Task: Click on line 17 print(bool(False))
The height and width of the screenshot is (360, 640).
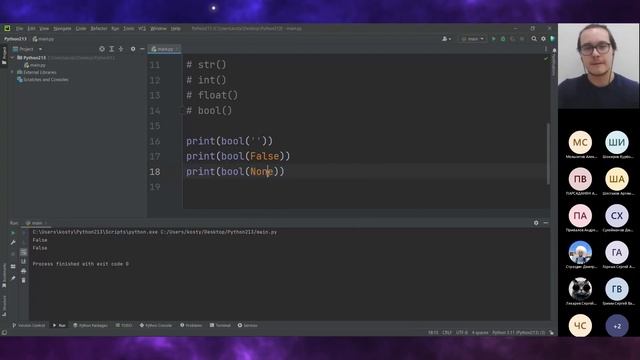Action: coord(238,156)
